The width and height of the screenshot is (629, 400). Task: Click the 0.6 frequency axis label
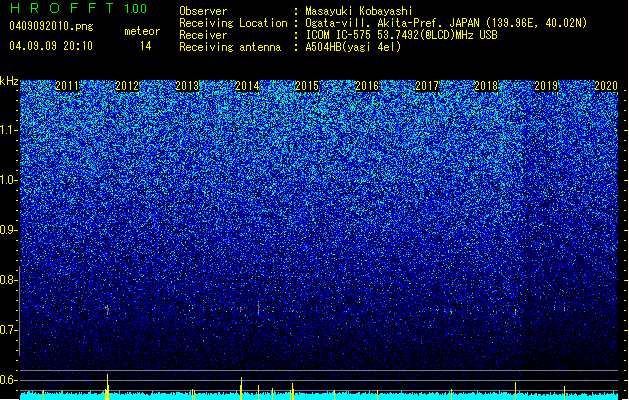(9, 380)
